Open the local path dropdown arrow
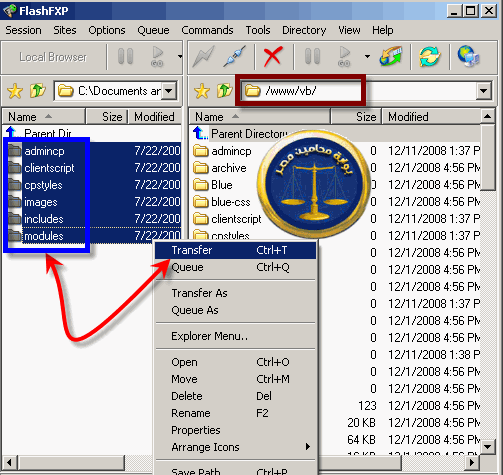Screen dimensions: 503x475 pos(169,91)
